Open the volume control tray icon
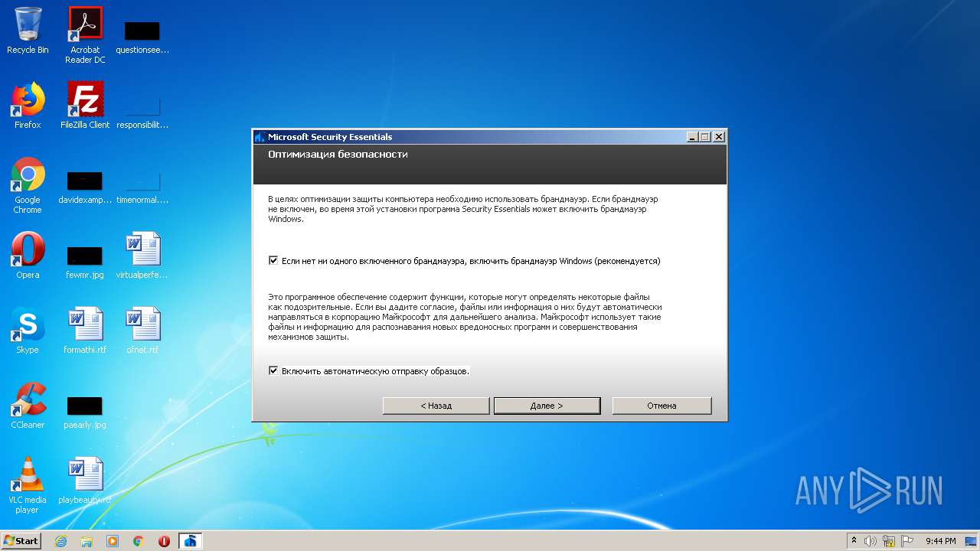 871,541
